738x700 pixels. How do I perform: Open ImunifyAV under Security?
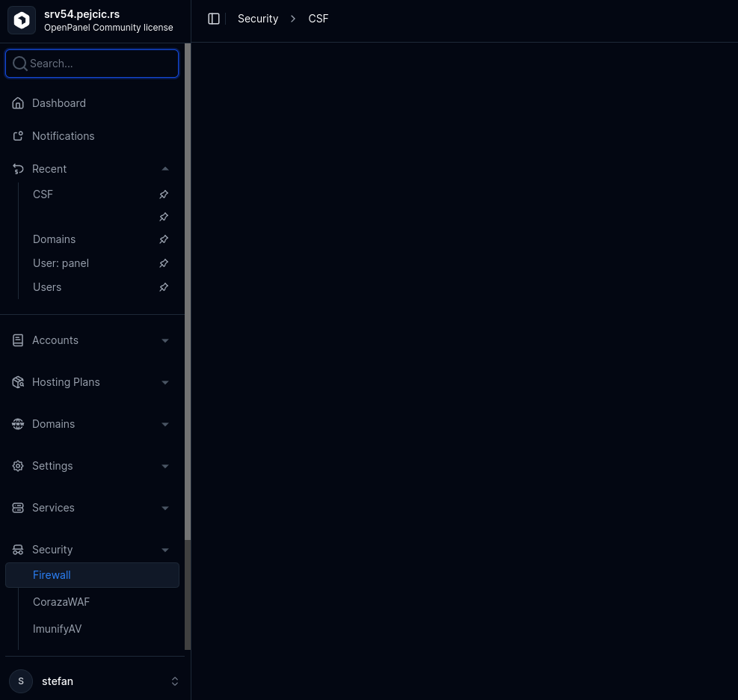[x=57, y=629]
